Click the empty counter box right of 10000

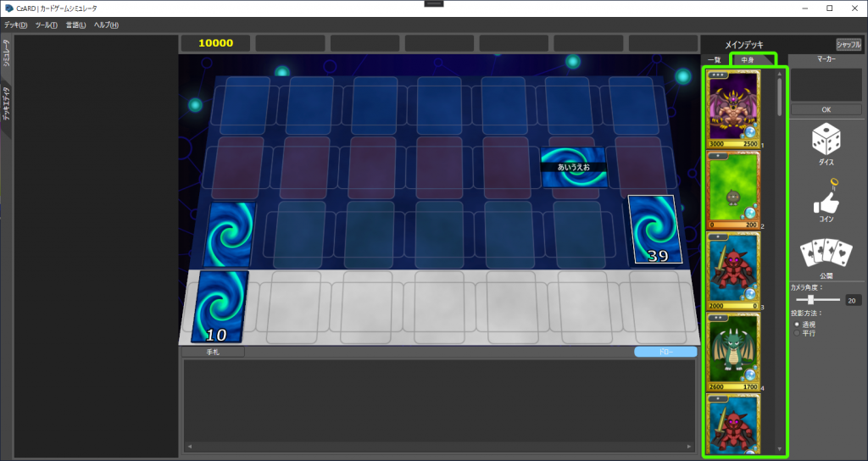click(x=290, y=43)
